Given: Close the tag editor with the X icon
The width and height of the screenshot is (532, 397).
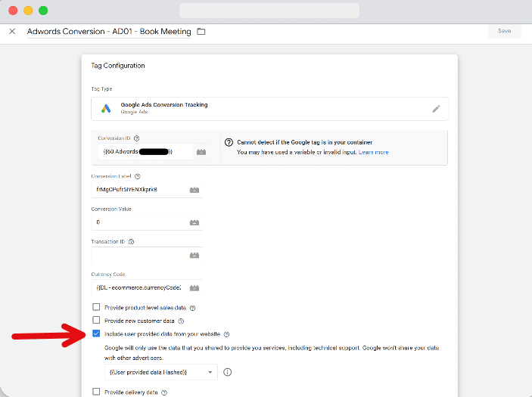Looking at the screenshot, I should click(12, 31).
